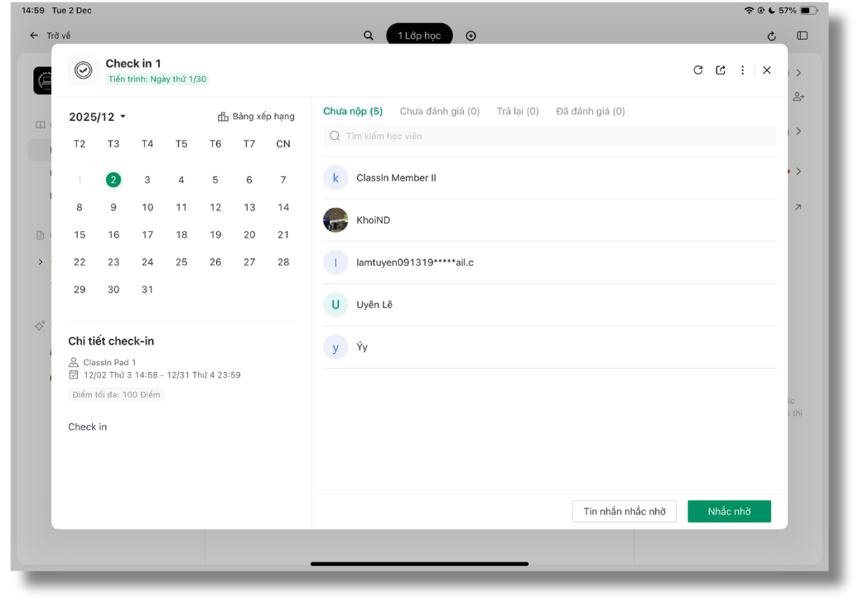Close the Check in 1 dialog

pos(767,70)
